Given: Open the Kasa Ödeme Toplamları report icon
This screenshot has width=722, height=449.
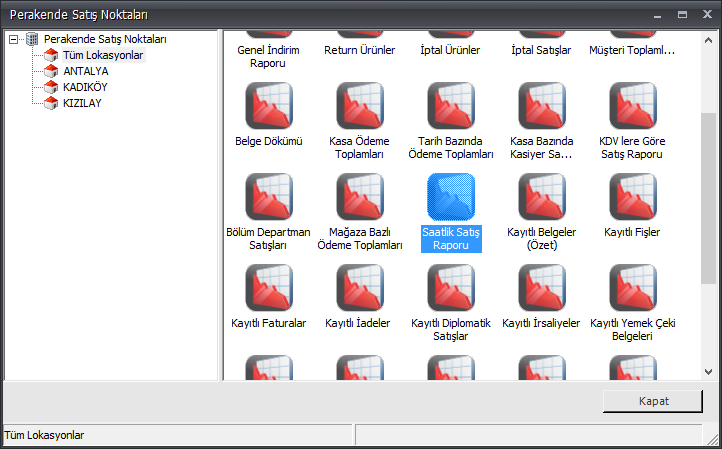Looking at the screenshot, I should (x=360, y=105).
